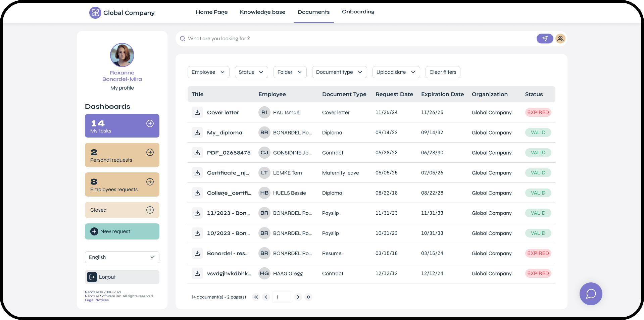Create a New request
Viewport: 644px width, 320px height.
(122, 231)
